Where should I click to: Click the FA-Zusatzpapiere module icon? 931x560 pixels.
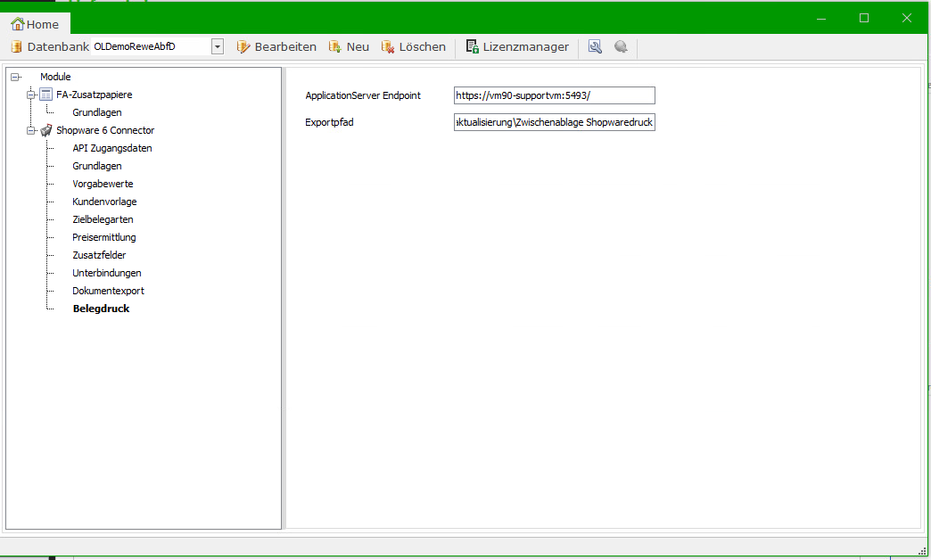coord(45,95)
